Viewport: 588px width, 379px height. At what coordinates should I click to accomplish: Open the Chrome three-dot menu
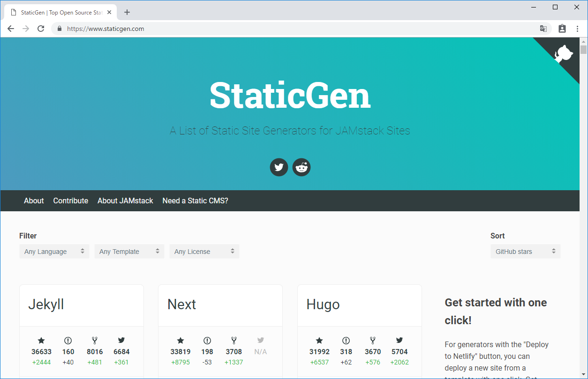[577, 29]
